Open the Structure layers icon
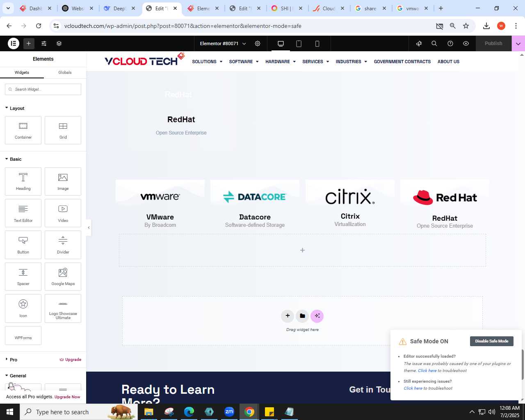Image resolution: width=525 pixels, height=420 pixels. pyautogui.click(x=59, y=43)
